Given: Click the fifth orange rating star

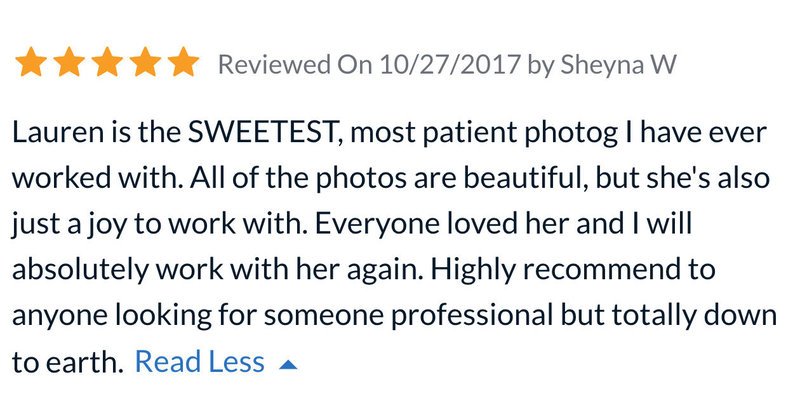Looking at the screenshot, I should [x=183, y=62].
